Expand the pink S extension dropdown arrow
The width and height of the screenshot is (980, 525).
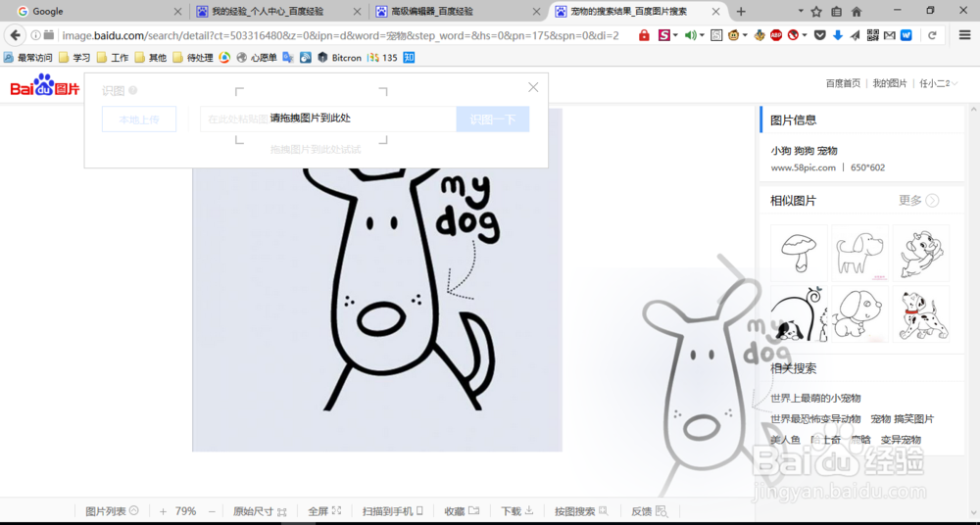pos(675,35)
